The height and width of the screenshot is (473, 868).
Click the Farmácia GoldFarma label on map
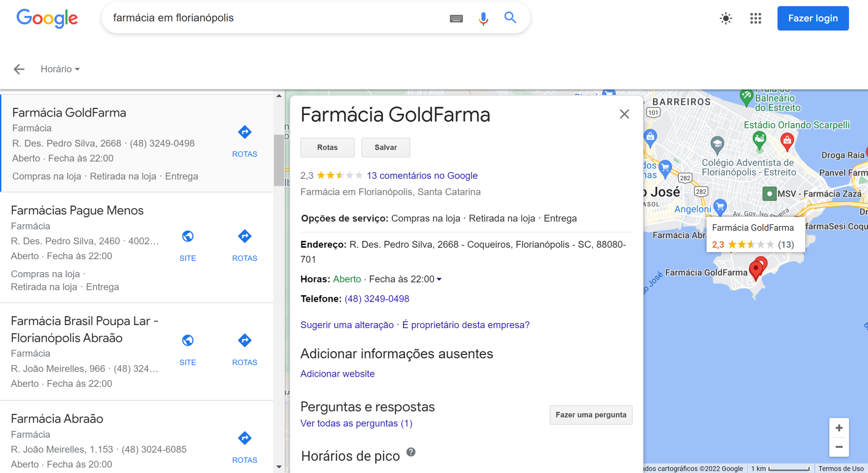706,273
